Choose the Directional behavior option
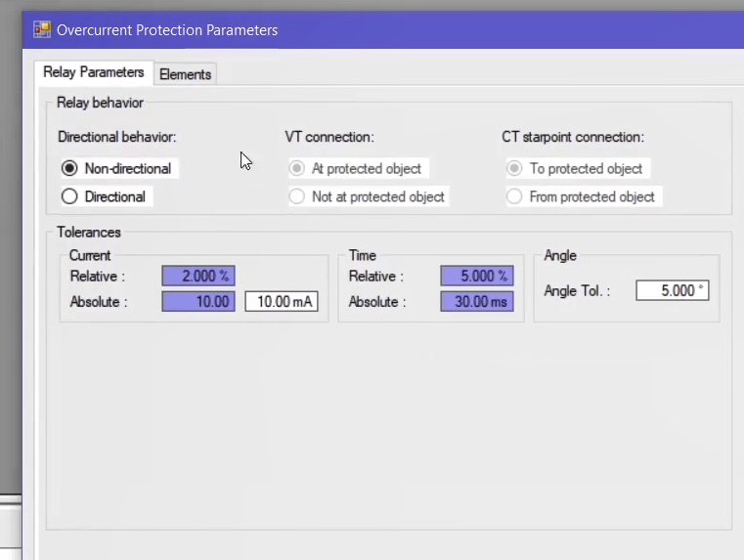The height and width of the screenshot is (560, 744). (69, 196)
